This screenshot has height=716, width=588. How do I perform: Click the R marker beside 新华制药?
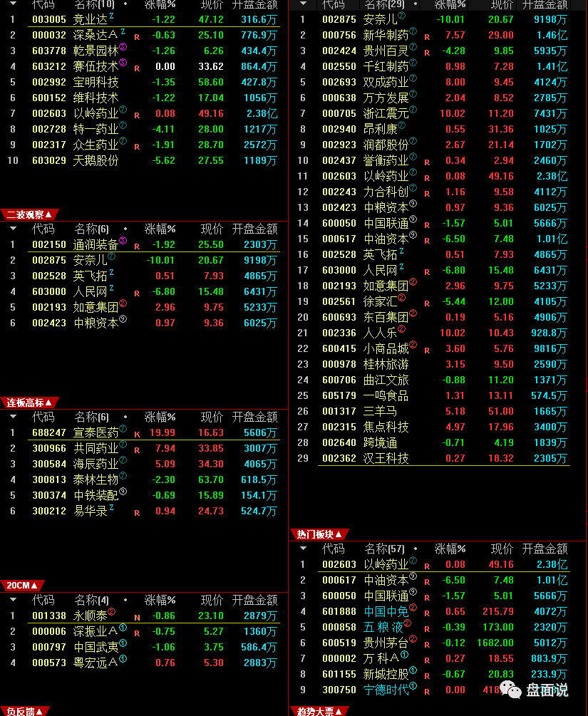click(x=427, y=38)
